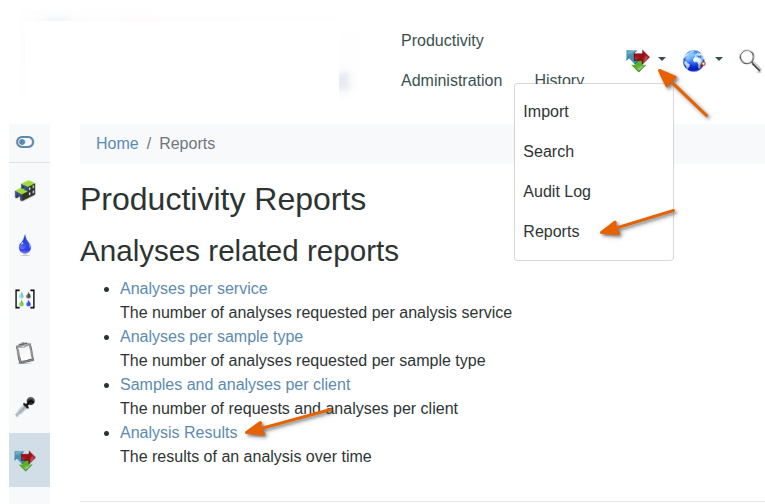765x504 pixels.
Task: Open the Productivity navigation tab
Action: [x=442, y=41]
